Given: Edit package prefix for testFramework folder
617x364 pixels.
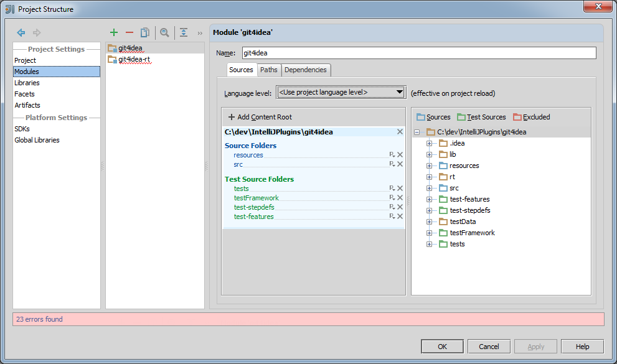Looking at the screenshot, I should 392,198.
